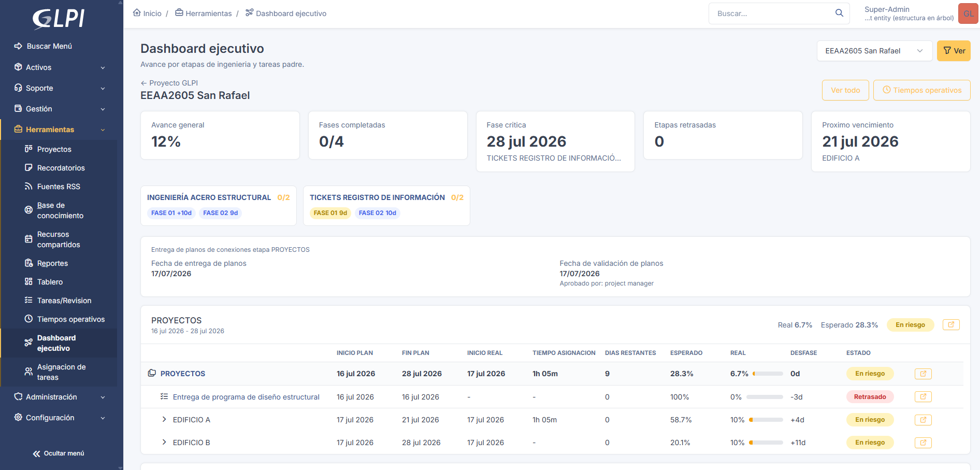Image resolution: width=980 pixels, height=470 pixels.
Task: Click the EDIFICIO B real progress bar
Action: tap(766, 443)
